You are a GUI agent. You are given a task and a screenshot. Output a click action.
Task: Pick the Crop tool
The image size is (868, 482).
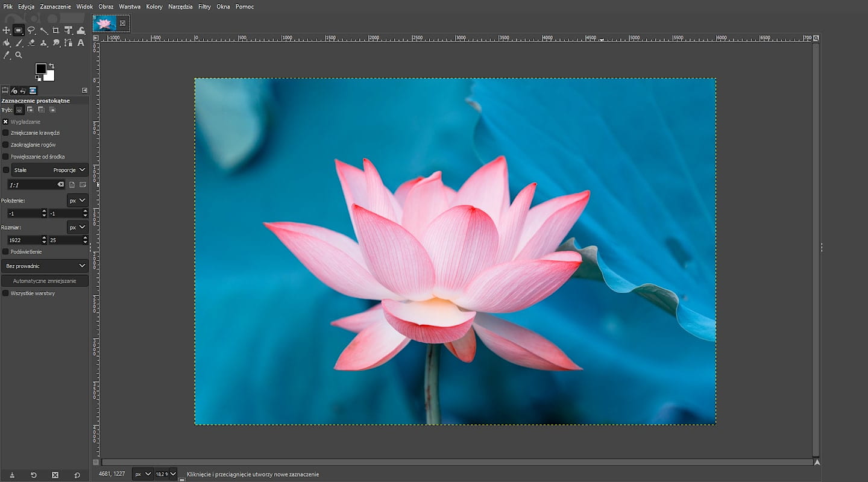point(56,30)
